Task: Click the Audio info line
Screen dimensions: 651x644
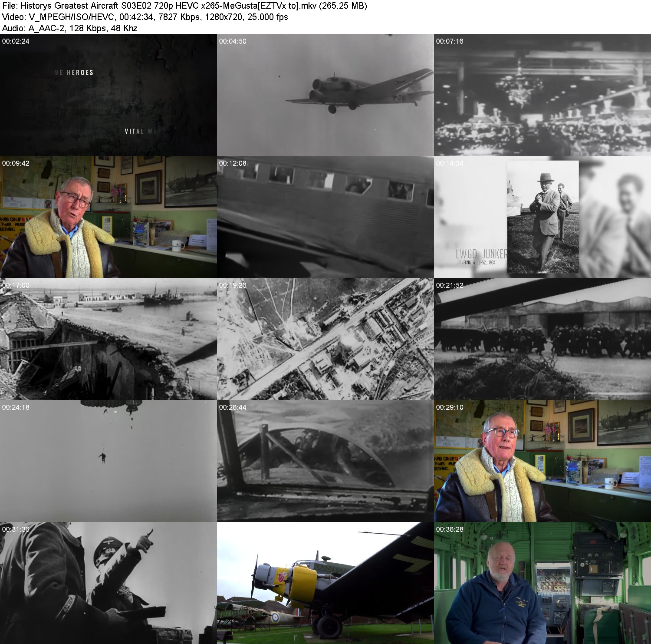Action: [x=69, y=28]
